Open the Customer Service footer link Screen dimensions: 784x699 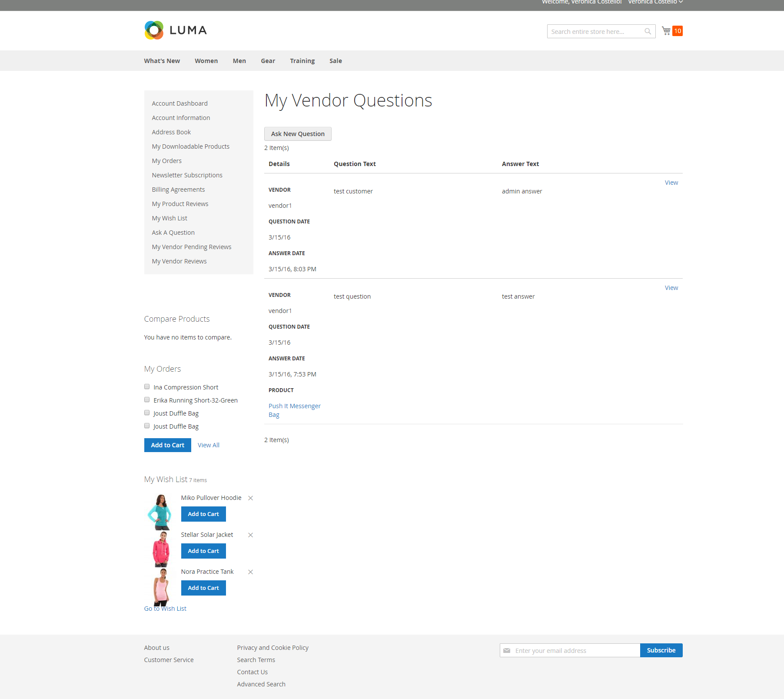pyautogui.click(x=169, y=660)
